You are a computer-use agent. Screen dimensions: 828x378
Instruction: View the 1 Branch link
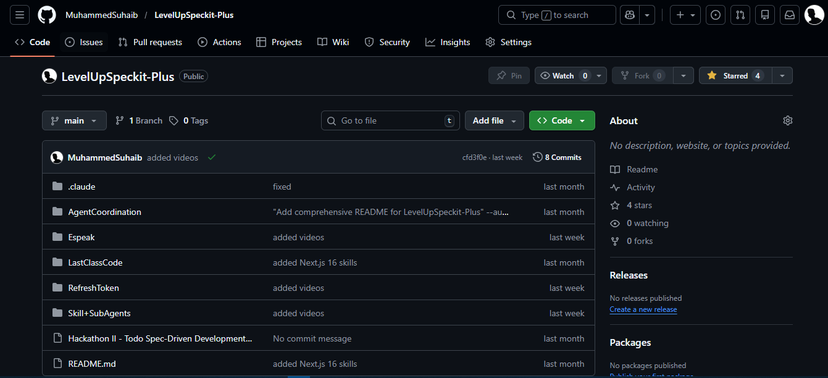(139, 121)
